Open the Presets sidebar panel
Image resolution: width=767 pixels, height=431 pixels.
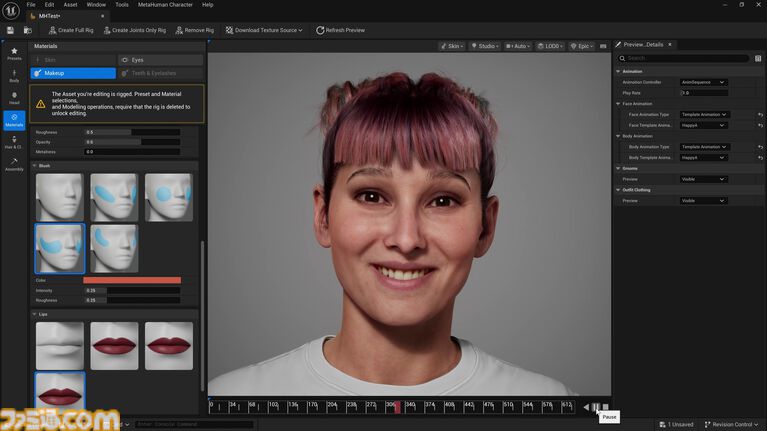point(14,54)
